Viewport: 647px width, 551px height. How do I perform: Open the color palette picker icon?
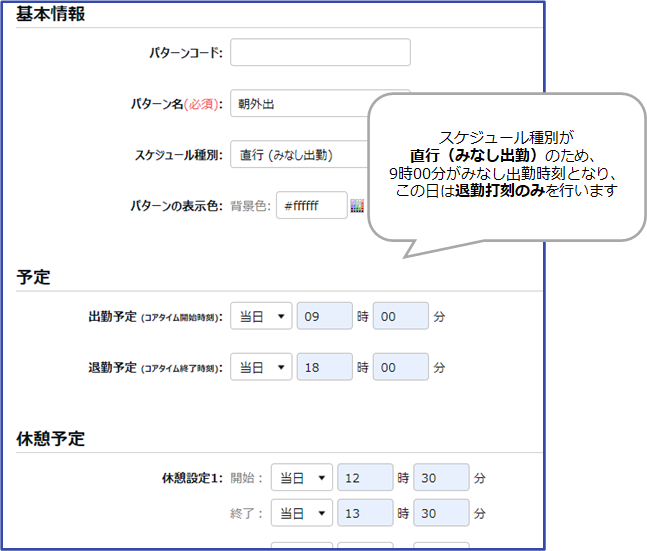[x=357, y=206]
